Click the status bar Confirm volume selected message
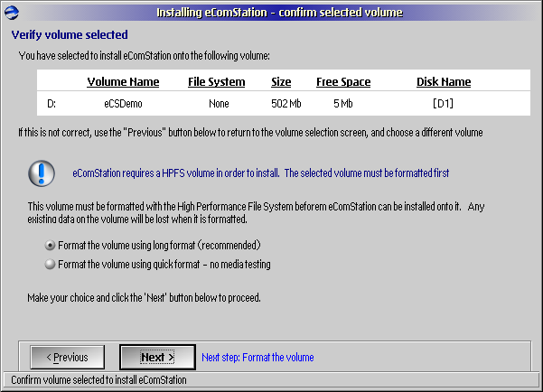The image size is (543, 392). 98,380
